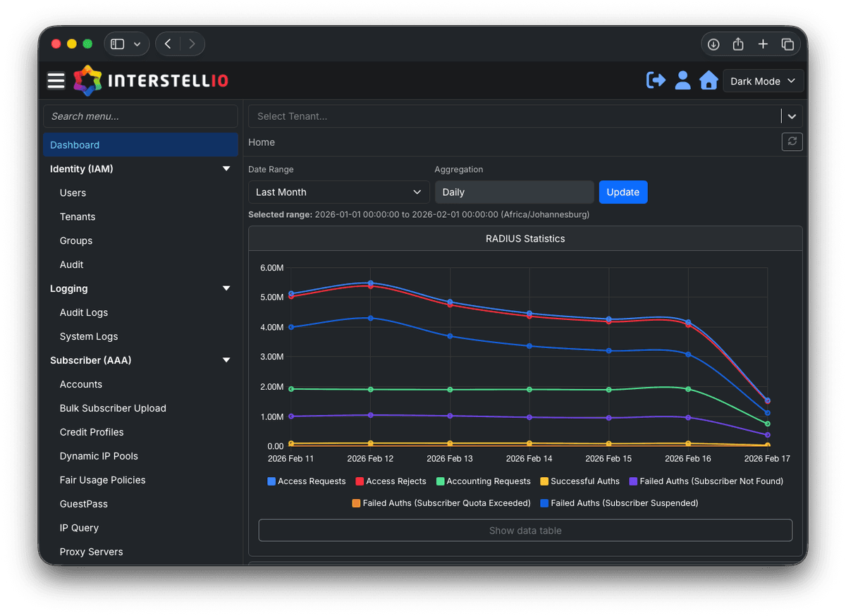Click the Search menu input field
The image size is (846, 616).
(x=140, y=116)
